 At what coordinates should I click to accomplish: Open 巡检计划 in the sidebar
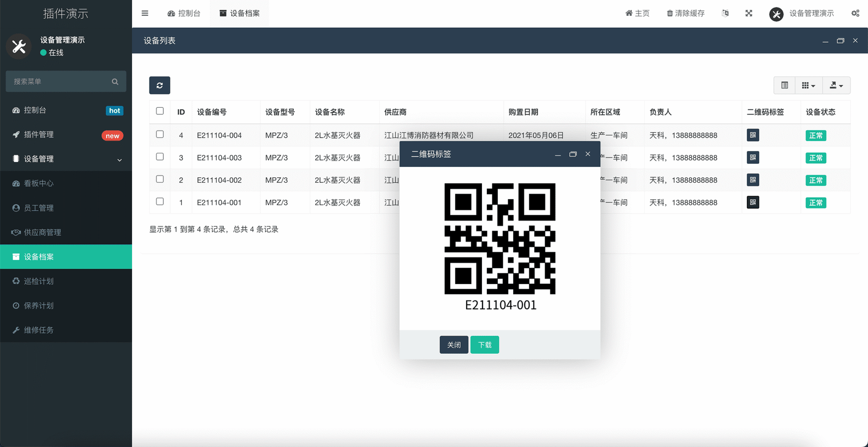[x=39, y=281]
